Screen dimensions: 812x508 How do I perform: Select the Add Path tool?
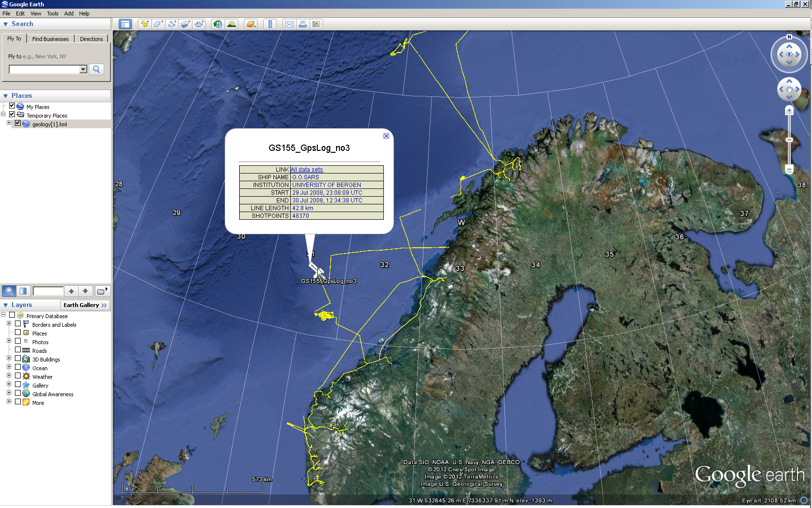pos(172,24)
